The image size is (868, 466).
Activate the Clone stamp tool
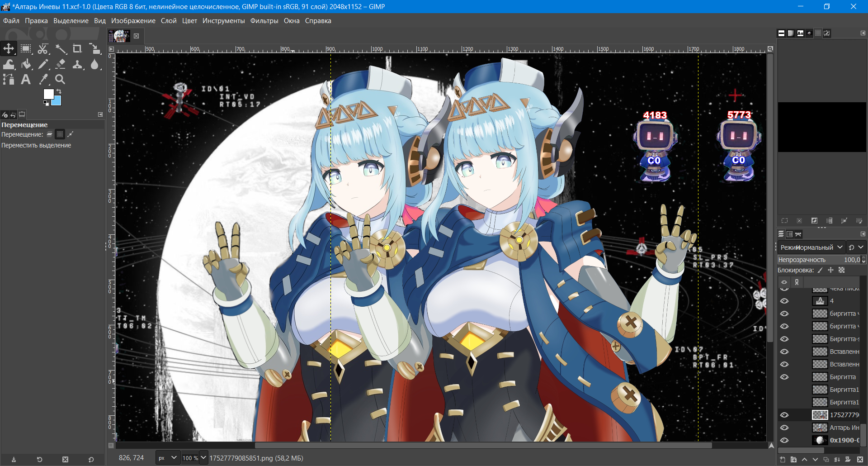pyautogui.click(x=77, y=64)
